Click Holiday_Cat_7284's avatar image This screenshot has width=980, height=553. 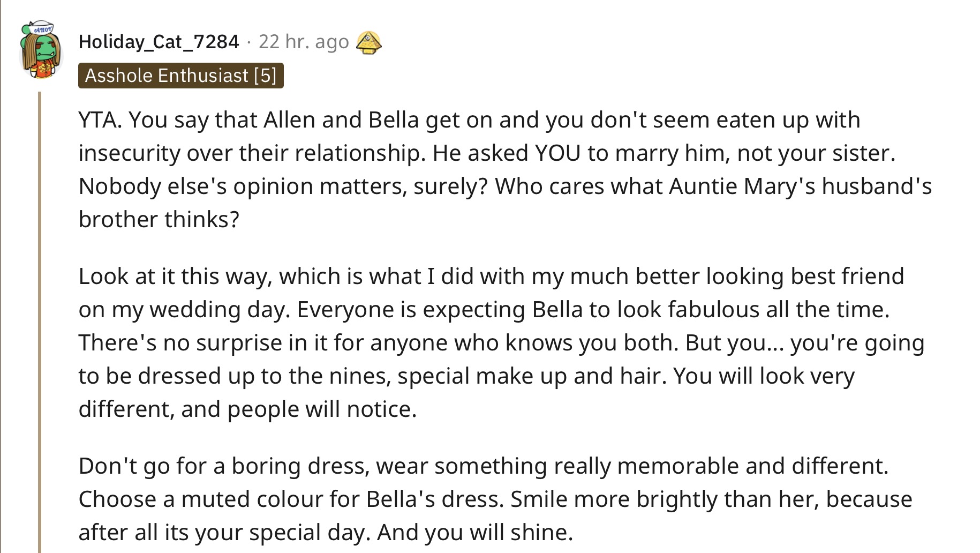tap(41, 51)
